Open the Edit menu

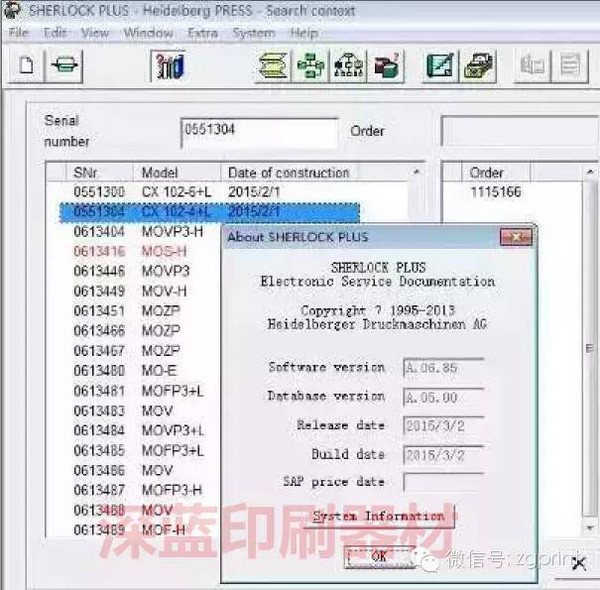click(x=55, y=33)
